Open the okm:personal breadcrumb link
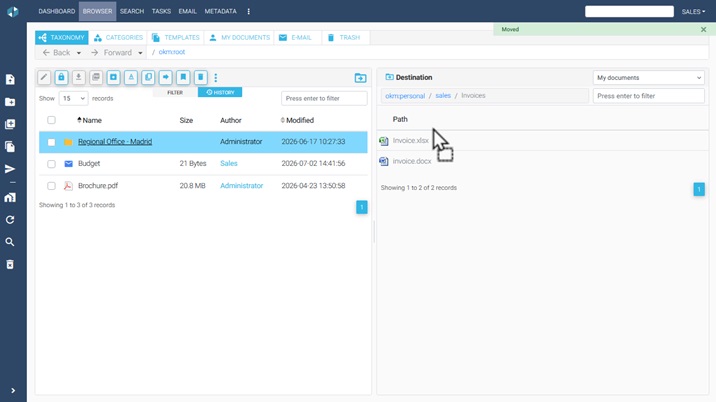The image size is (716, 402). coord(405,95)
